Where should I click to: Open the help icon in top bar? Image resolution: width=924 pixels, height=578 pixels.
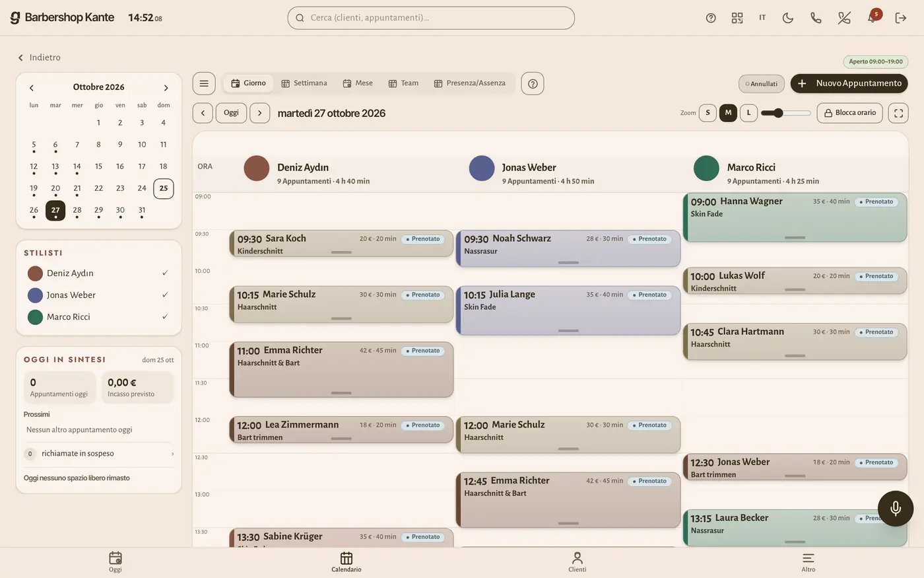(x=711, y=18)
